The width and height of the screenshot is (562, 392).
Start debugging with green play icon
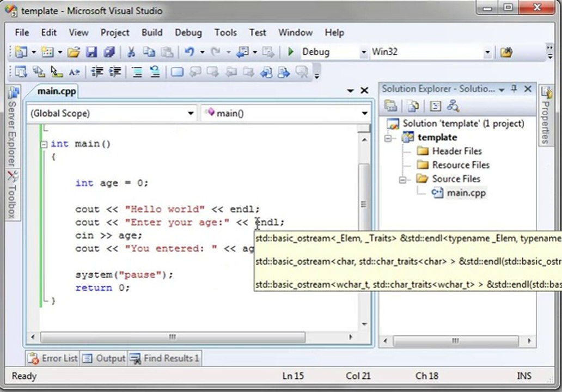tap(291, 52)
